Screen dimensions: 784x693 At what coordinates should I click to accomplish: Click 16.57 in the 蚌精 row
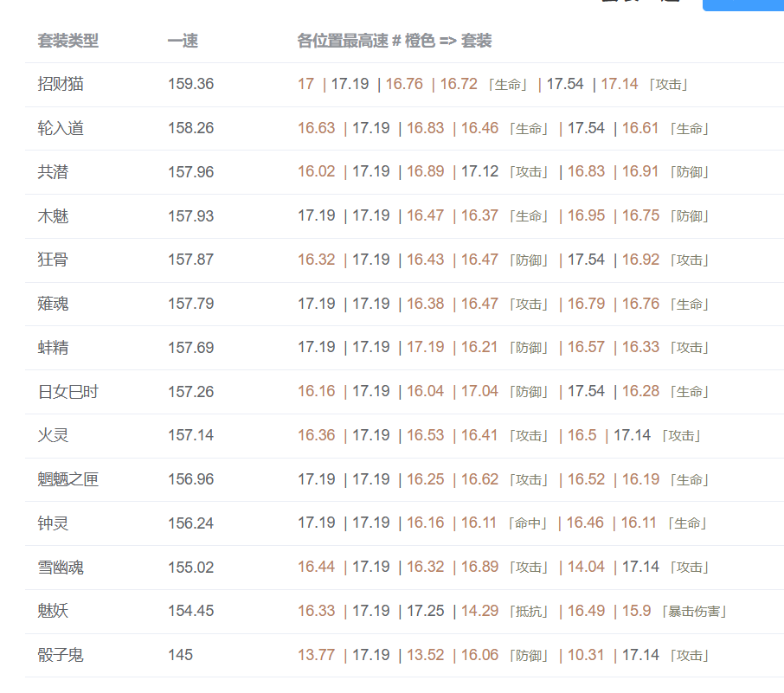(586, 347)
